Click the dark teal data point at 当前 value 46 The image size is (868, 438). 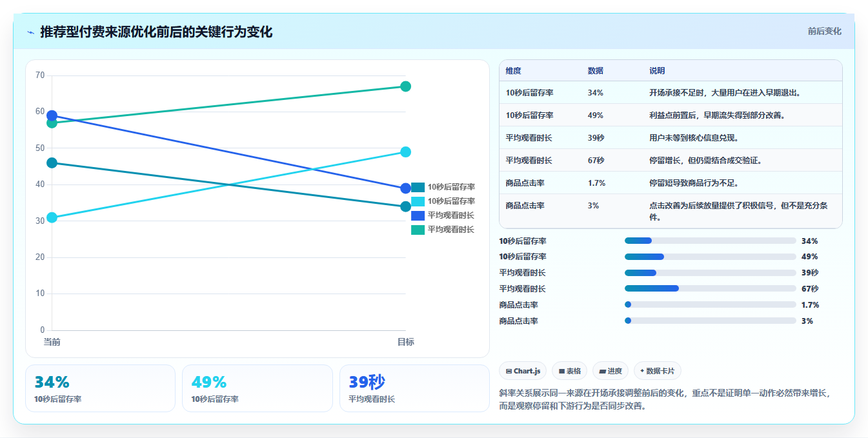coord(52,163)
